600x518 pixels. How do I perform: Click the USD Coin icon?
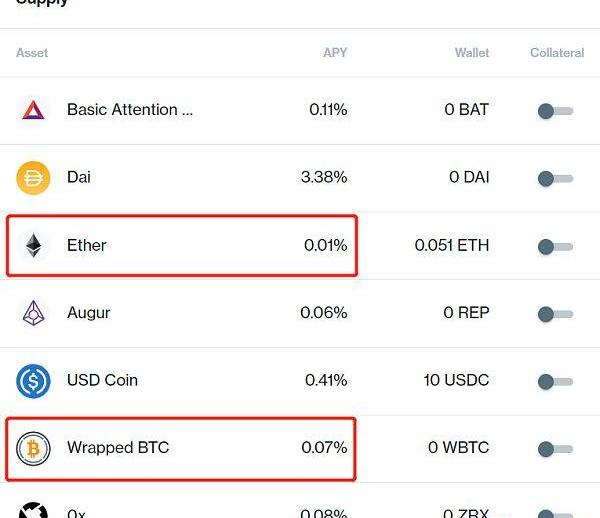pos(33,381)
